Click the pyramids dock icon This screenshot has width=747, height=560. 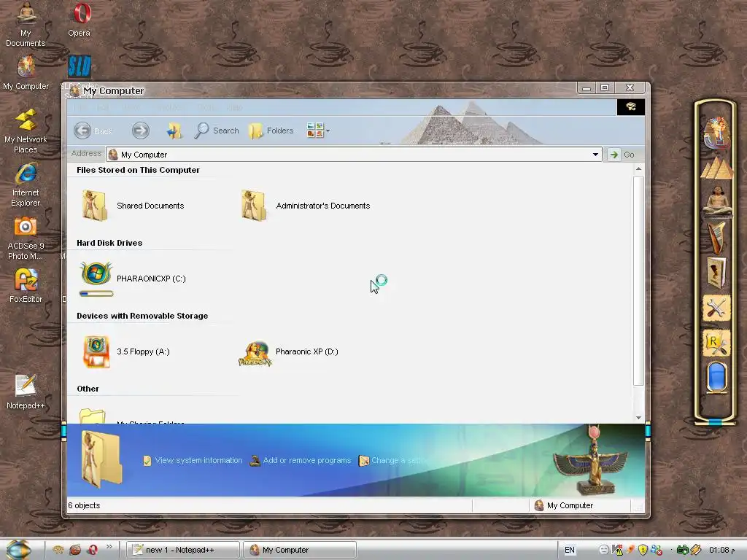point(716,168)
